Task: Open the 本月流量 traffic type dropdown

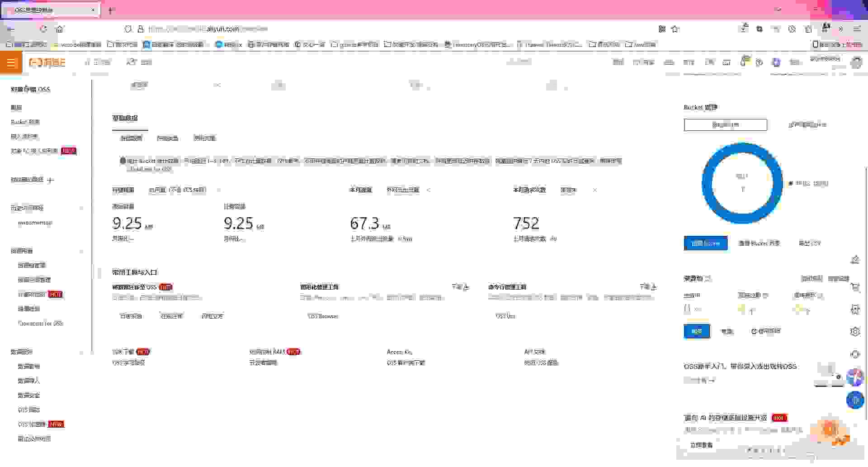Action: click(x=408, y=190)
